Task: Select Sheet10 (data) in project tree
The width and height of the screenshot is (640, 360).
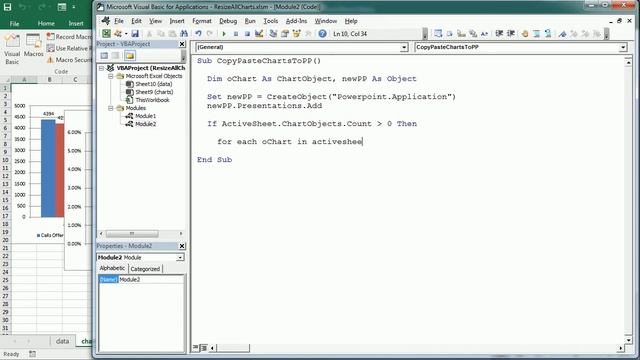Action: coord(153,84)
